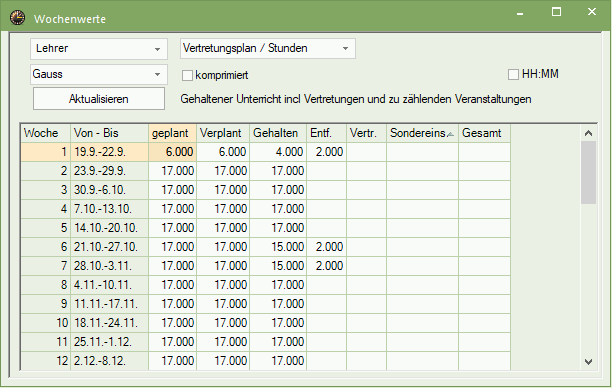Expand the Vertretungsplan / Stunden dropdown
This screenshot has width=612, height=388.
pyautogui.click(x=268, y=48)
